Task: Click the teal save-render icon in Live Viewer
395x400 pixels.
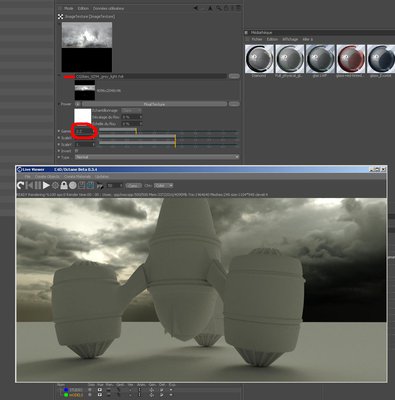Action: coord(90,185)
